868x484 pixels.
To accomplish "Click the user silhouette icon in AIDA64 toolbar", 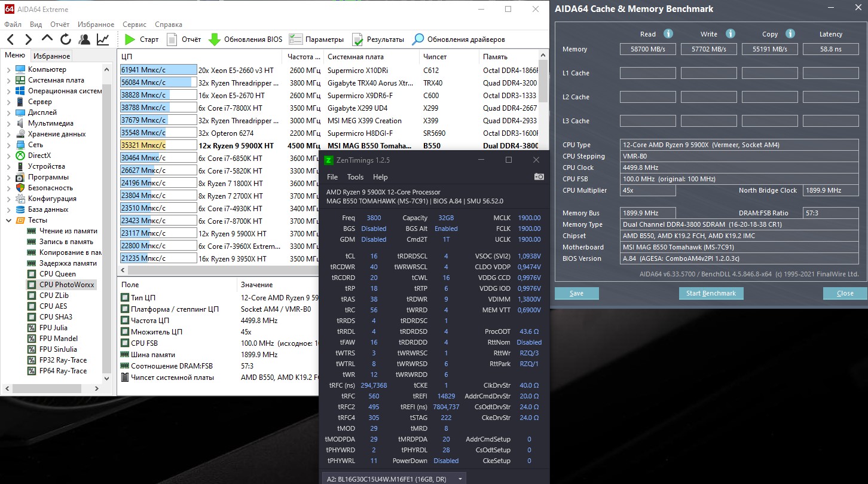I will (x=84, y=39).
